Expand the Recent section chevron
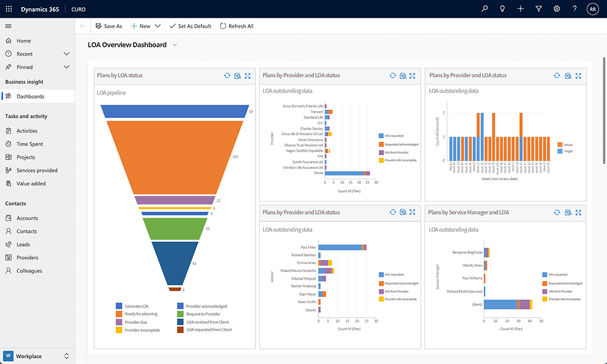This screenshot has width=607, height=364. (66, 54)
